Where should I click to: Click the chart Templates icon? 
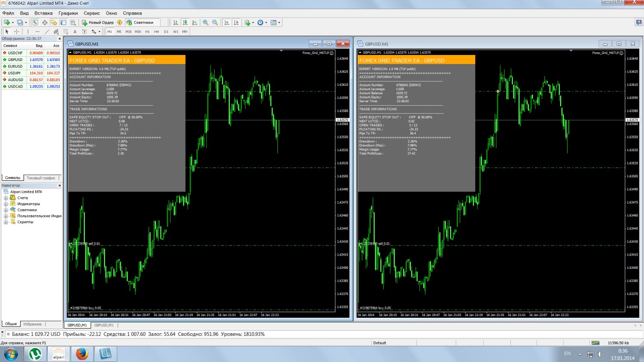pyautogui.click(x=273, y=22)
